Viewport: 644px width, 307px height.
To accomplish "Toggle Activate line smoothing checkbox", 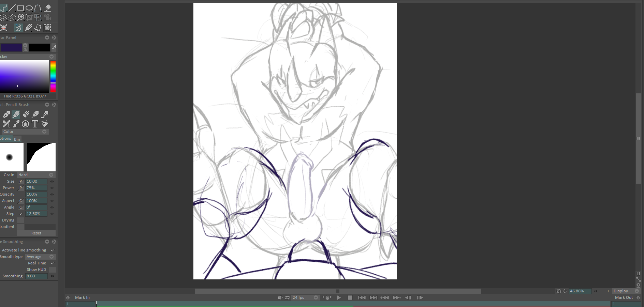I will click(x=53, y=250).
